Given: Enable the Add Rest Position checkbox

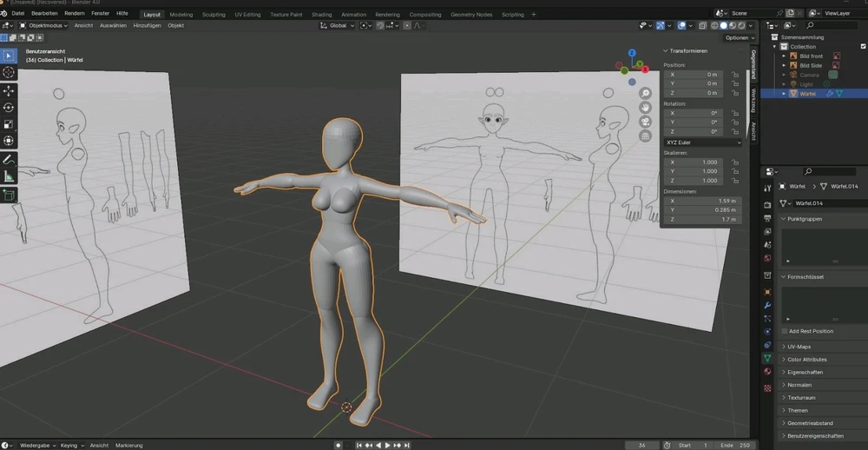Looking at the screenshot, I should click(x=785, y=331).
